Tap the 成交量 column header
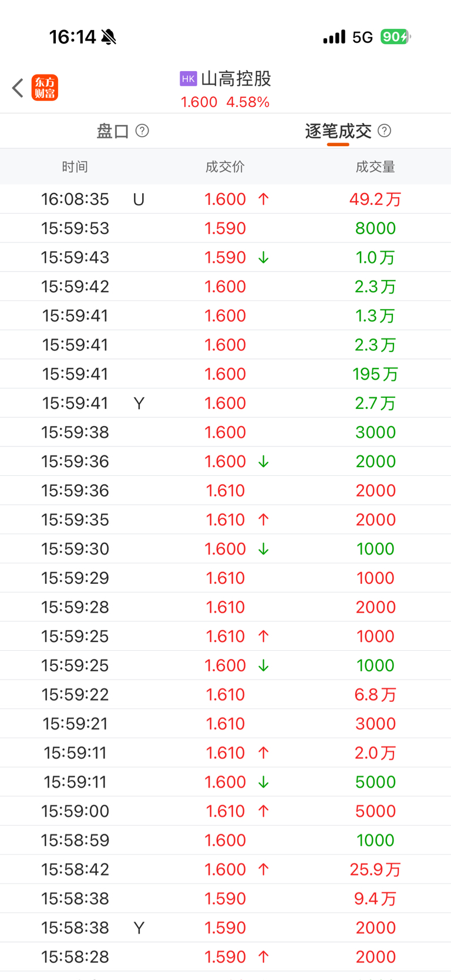451x980 pixels. click(375, 167)
